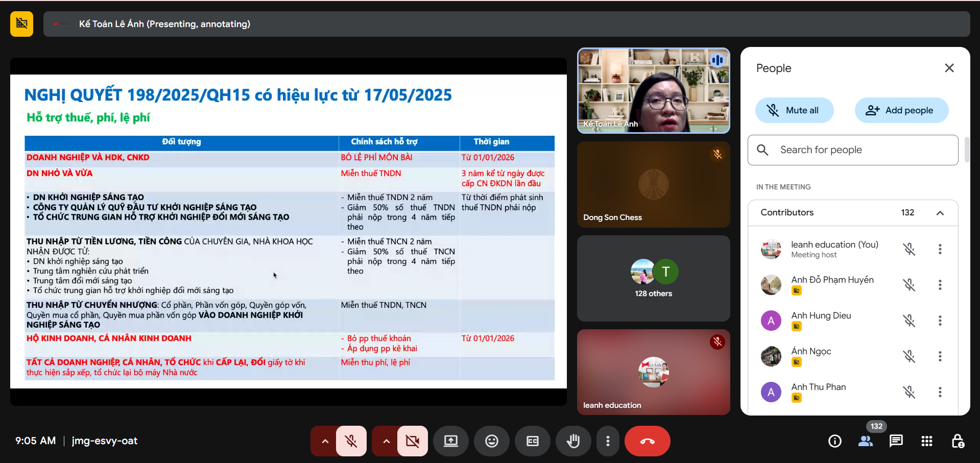980x463 pixels.
Task: Open host controls lock icon
Action: pos(958,441)
